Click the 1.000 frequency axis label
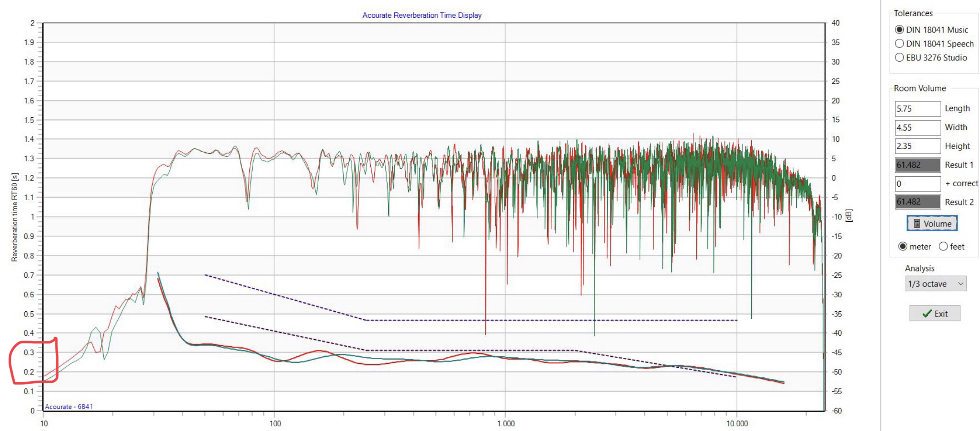980x431 pixels. point(506,423)
